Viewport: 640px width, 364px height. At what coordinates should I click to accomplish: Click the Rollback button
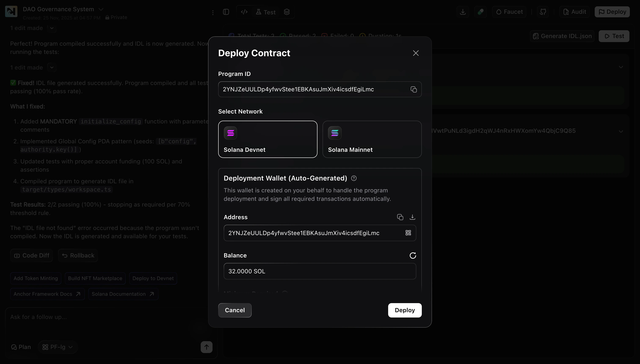78,255
